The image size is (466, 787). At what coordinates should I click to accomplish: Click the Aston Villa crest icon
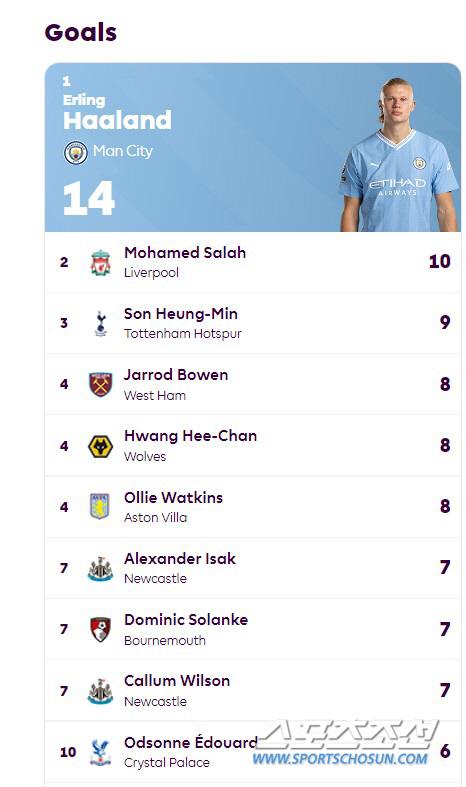tap(100, 506)
